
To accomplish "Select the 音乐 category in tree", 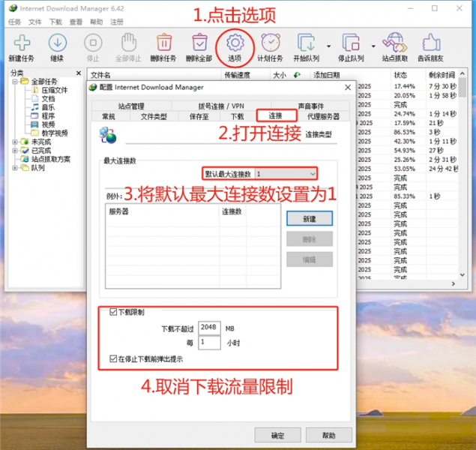I will 48,107.
